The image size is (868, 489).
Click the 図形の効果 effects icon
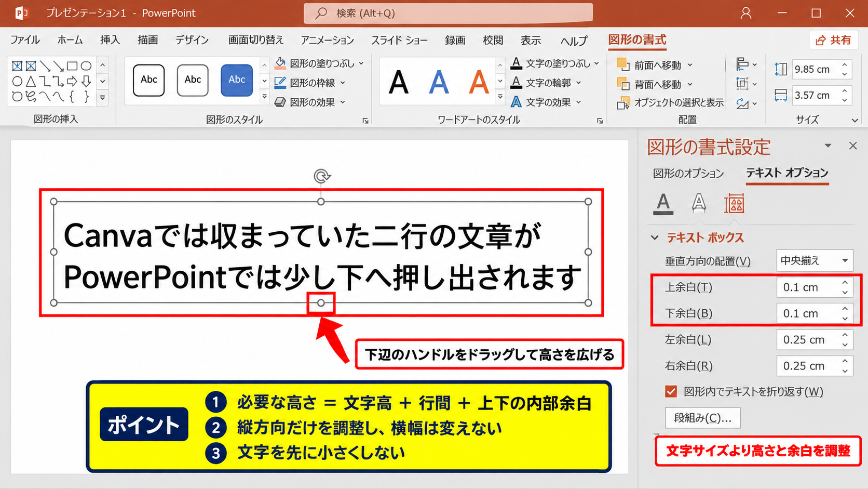click(280, 102)
